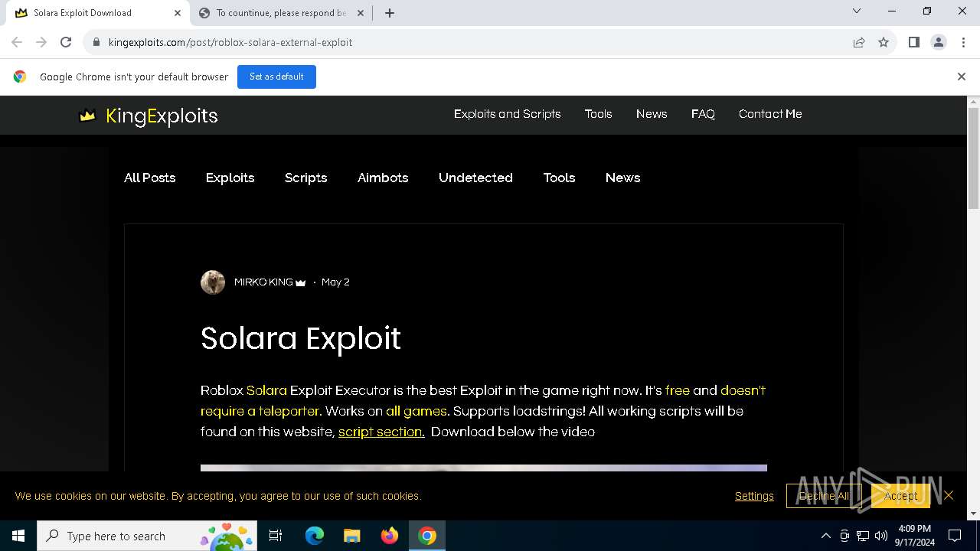This screenshot has width=980, height=551.
Task: Select the Aimbots category
Action: (x=383, y=178)
